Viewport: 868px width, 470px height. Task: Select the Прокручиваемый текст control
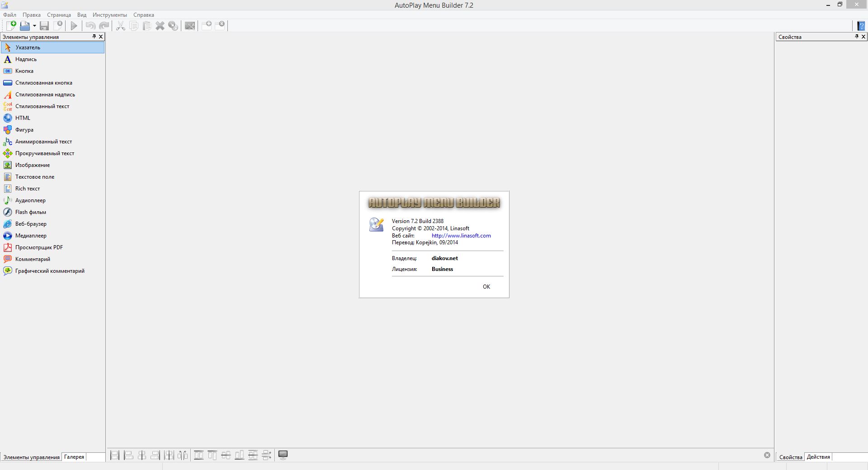pos(52,153)
